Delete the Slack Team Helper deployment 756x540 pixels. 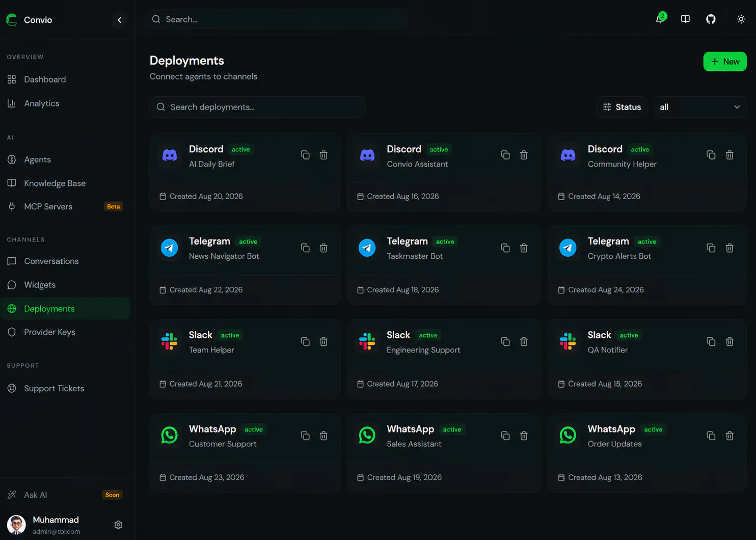pos(323,342)
